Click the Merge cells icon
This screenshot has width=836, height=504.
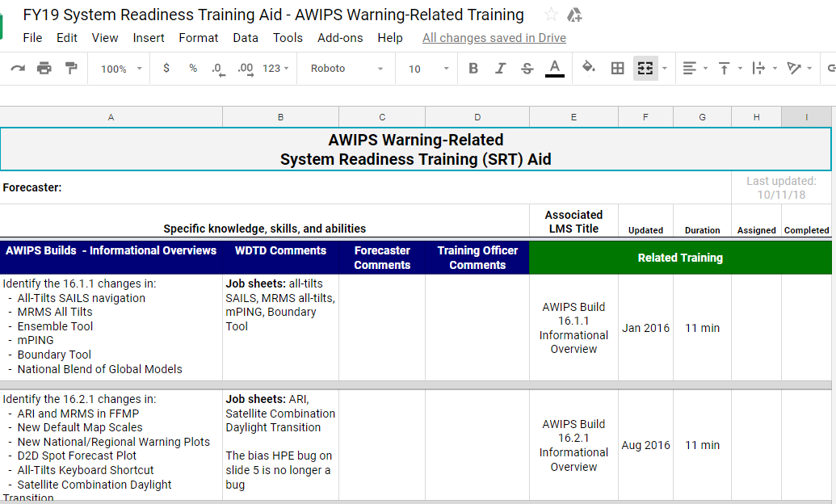tap(645, 69)
